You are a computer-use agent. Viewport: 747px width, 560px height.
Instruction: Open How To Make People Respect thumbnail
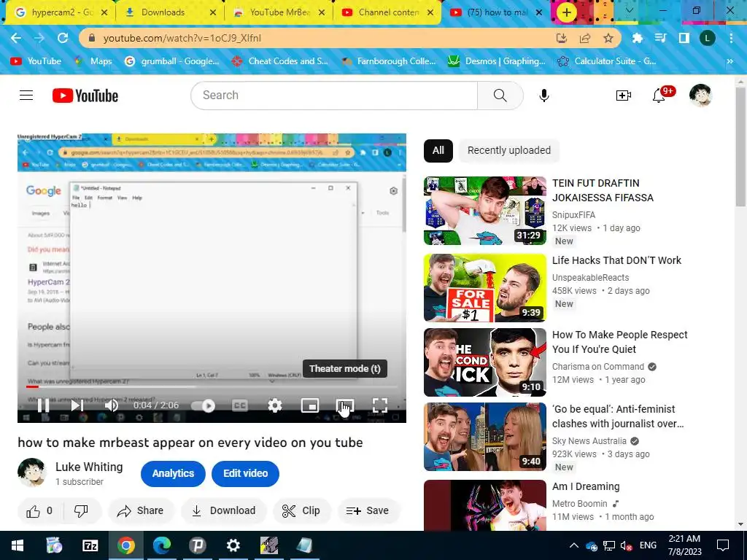tap(485, 362)
